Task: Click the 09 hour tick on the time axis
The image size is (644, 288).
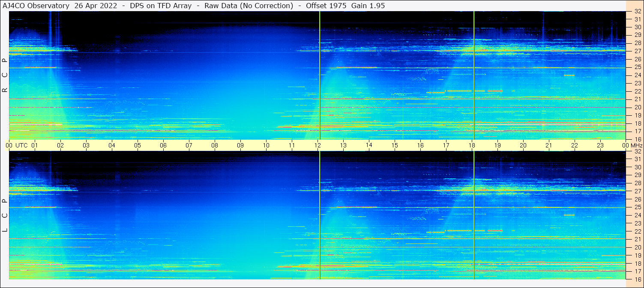Action: click(240, 145)
